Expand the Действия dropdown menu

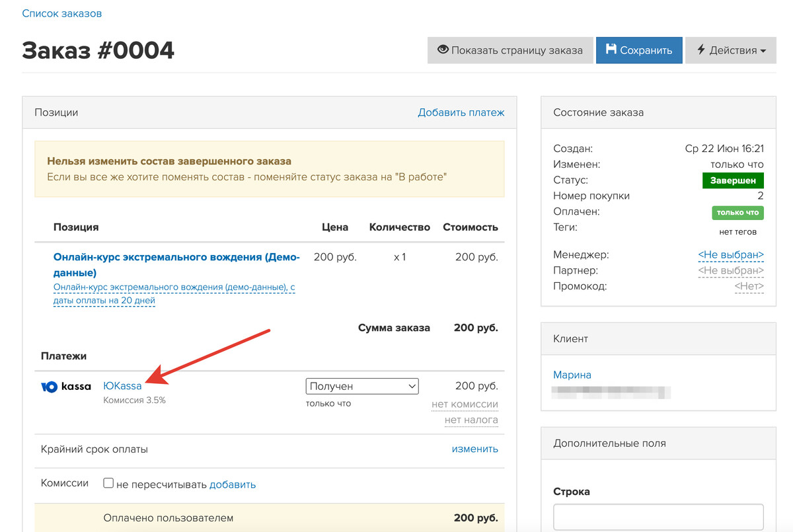pyautogui.click(x=730, y=50)
